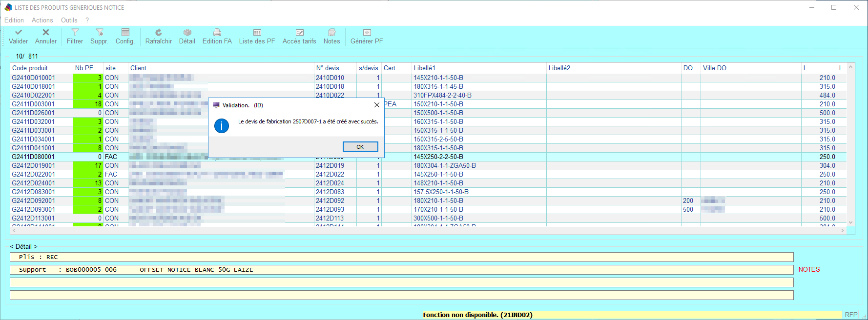The width and height of the screenshot is (868, 320).
Task: Close the Validation dialog with X
Action: coord(376,105)
